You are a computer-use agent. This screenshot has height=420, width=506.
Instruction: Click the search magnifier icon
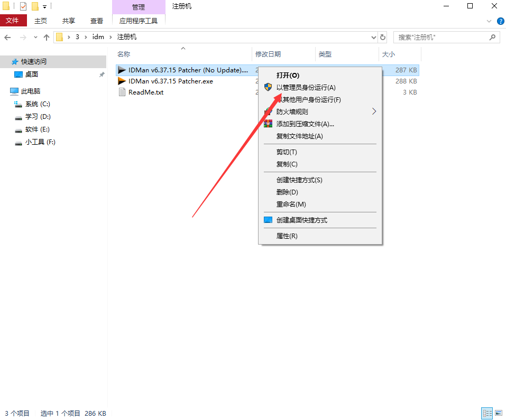tap(492, 38)
